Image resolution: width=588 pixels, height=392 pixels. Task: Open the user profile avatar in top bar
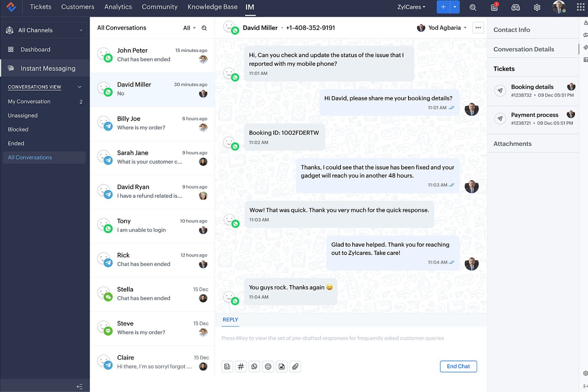559,7
